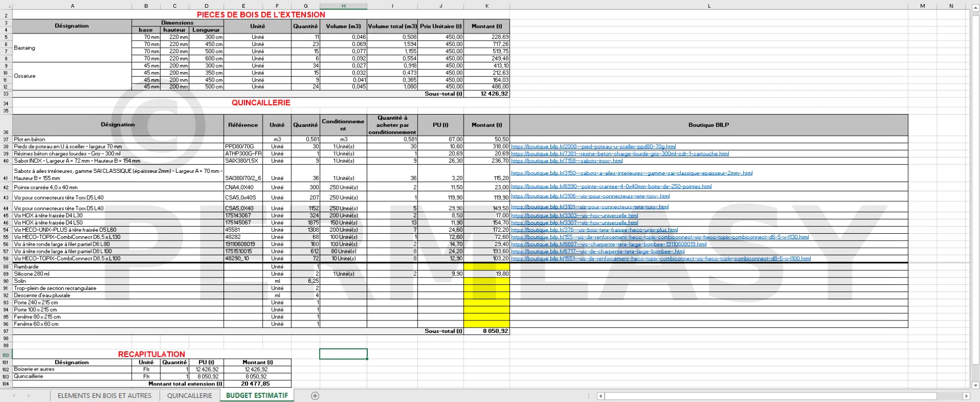This screenshot has height=402, width=980.
Task: Select the Ossature cell
Action: pos(72,76)
